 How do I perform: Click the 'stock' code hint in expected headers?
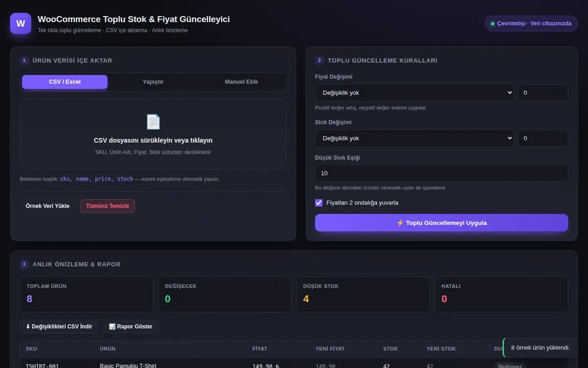click(x=125, y=179)
